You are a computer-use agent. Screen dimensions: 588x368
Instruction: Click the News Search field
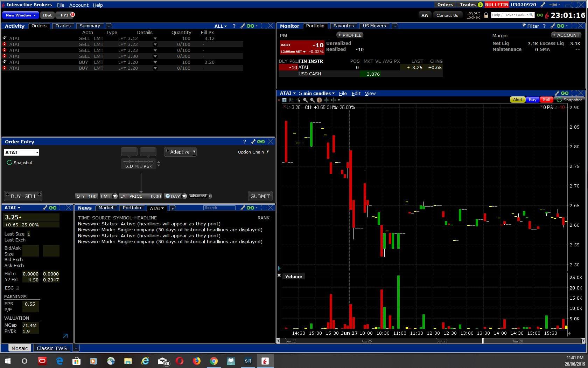tap(219, 208)
